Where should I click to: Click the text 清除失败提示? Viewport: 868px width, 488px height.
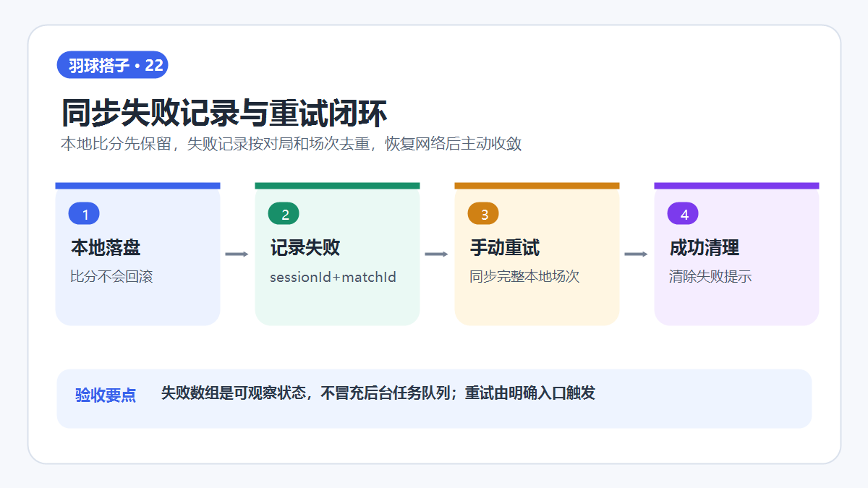710,277
